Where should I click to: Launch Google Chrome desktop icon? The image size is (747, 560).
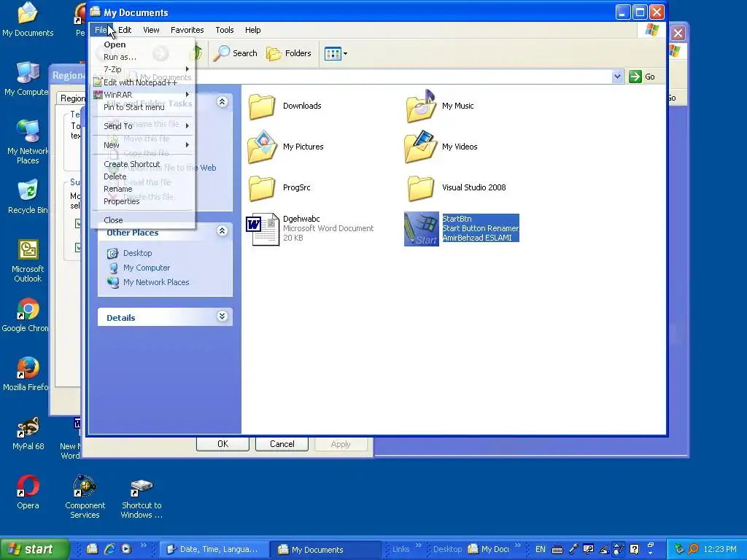pos(26,315)
